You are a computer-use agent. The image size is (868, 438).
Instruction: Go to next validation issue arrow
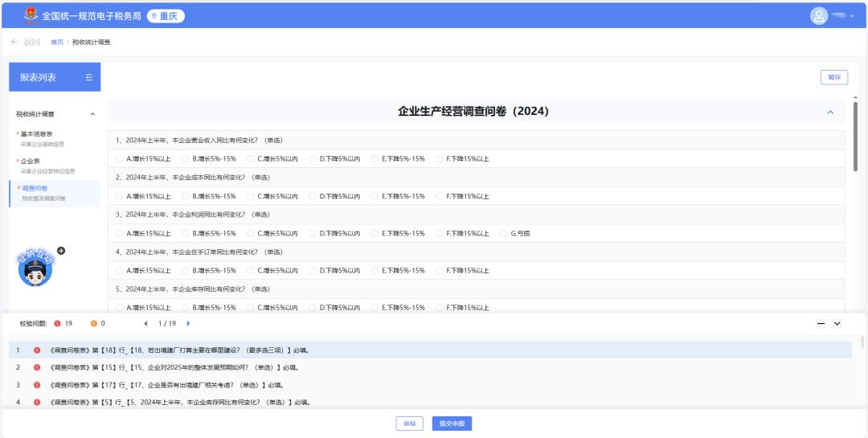coord(188,323)
